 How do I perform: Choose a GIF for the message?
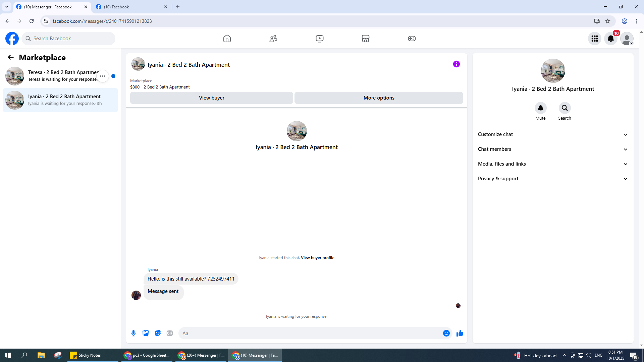coord(170,333)
